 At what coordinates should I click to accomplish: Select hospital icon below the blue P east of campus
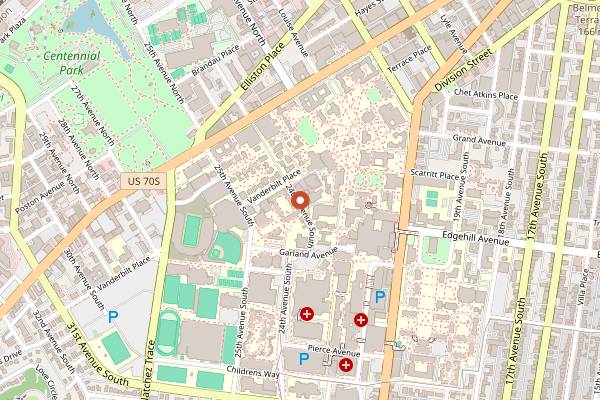click(x=360, y=320)
